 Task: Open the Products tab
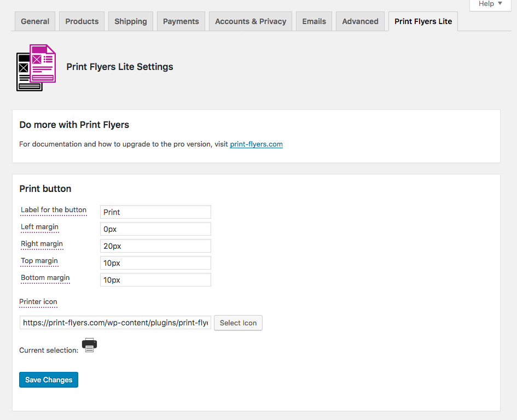tap(82, 21)
